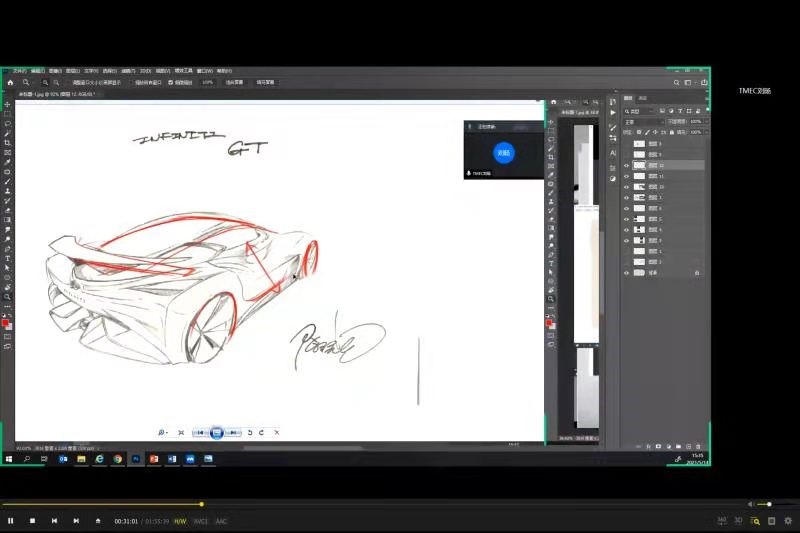Screen dimensions: 800x533
Task: Select the Clone Stamp tool in left toolbar
Action: pos(7,191)
